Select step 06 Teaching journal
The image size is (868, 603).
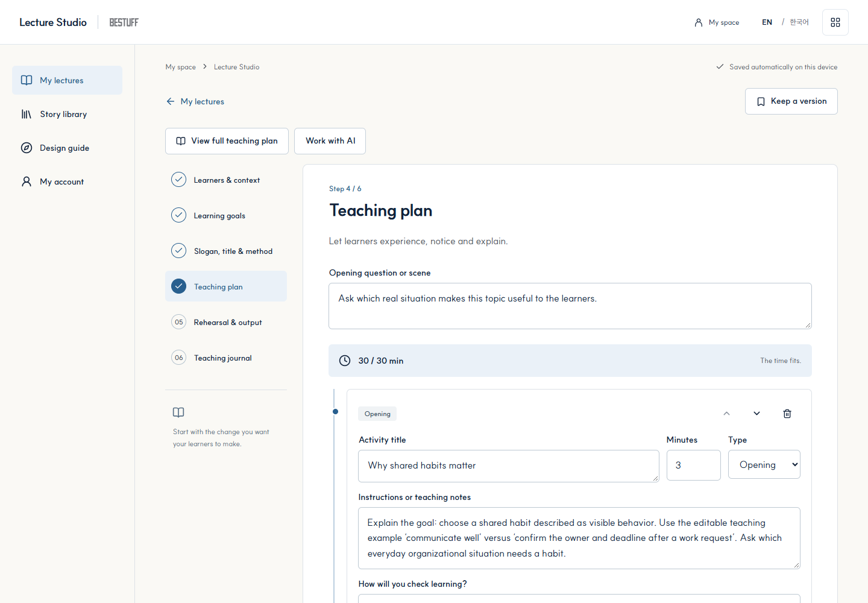click(x=226, y=358)
